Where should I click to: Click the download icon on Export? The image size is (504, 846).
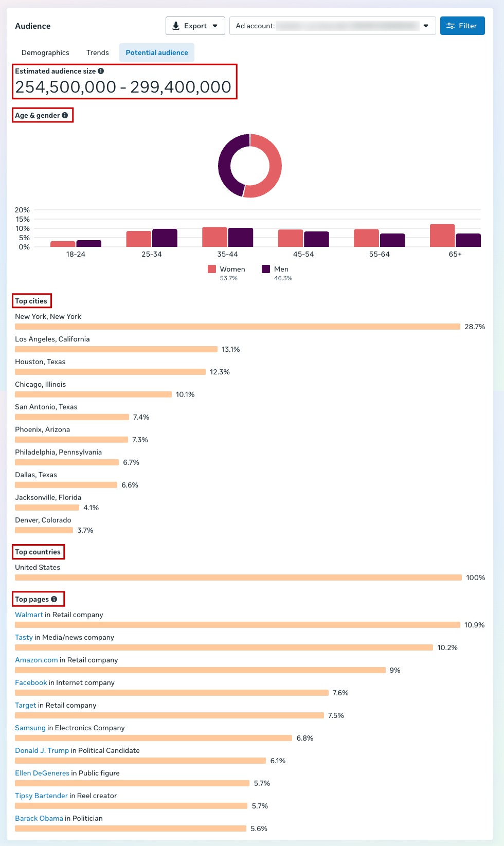pos(176,26)
